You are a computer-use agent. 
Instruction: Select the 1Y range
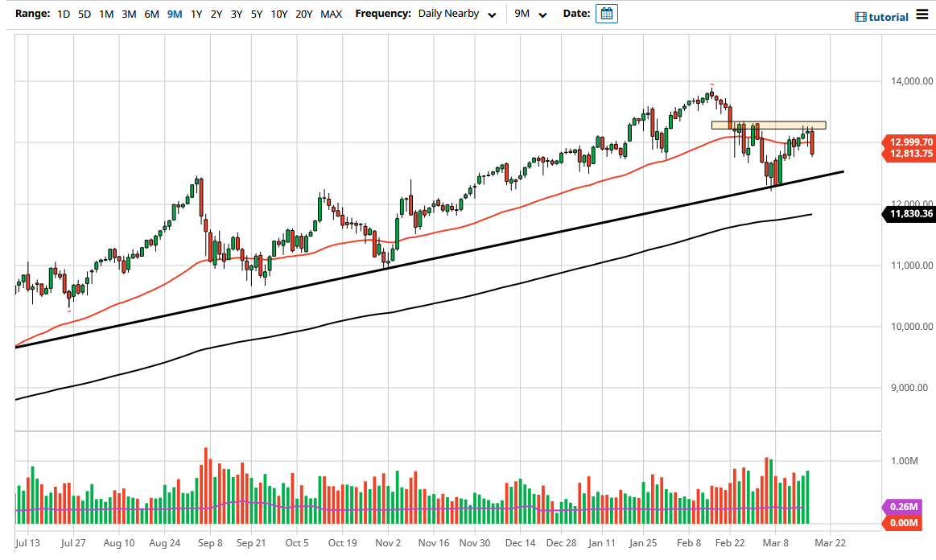coord(196,14)
